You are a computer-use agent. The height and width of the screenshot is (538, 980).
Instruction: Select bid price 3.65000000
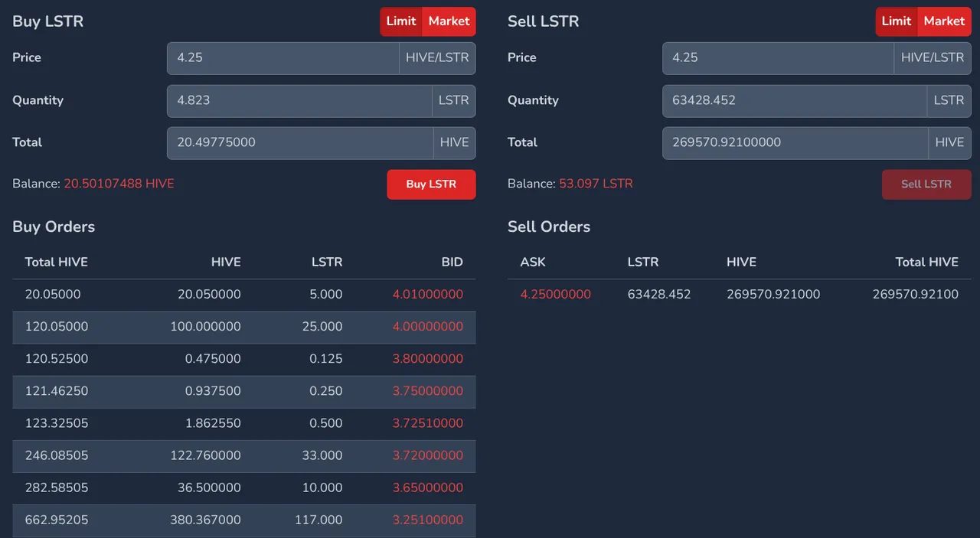427,487
